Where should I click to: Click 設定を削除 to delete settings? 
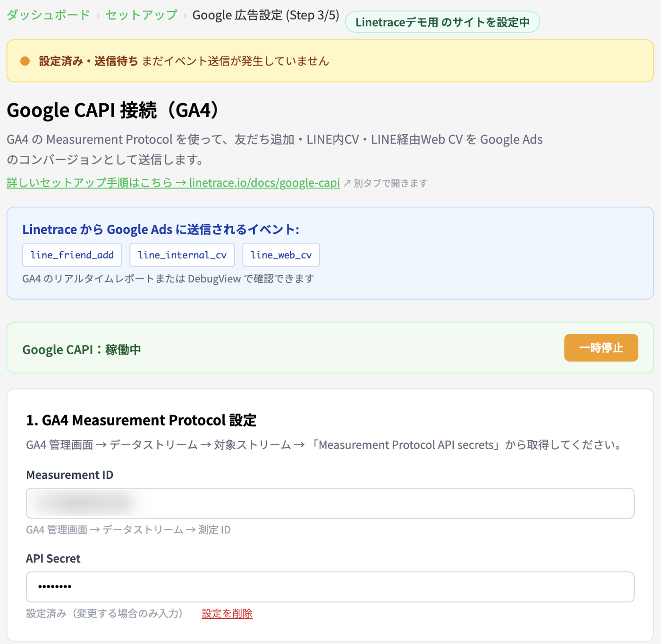pos(227,613)
